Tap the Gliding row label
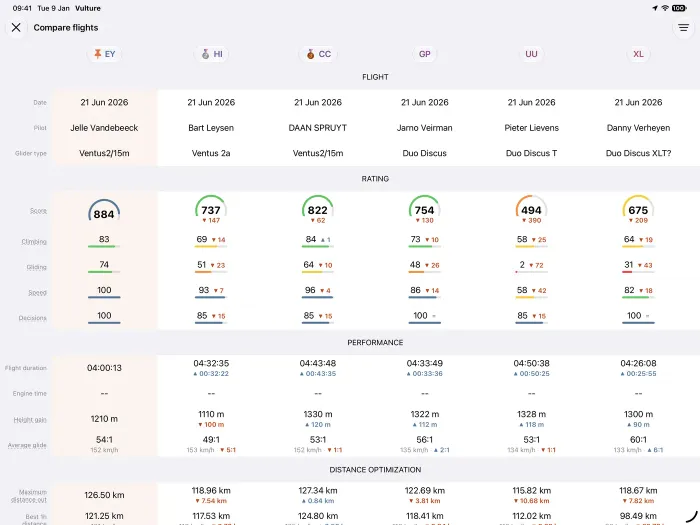The width and height of the screenshot is (700, 525). (37, 267)
